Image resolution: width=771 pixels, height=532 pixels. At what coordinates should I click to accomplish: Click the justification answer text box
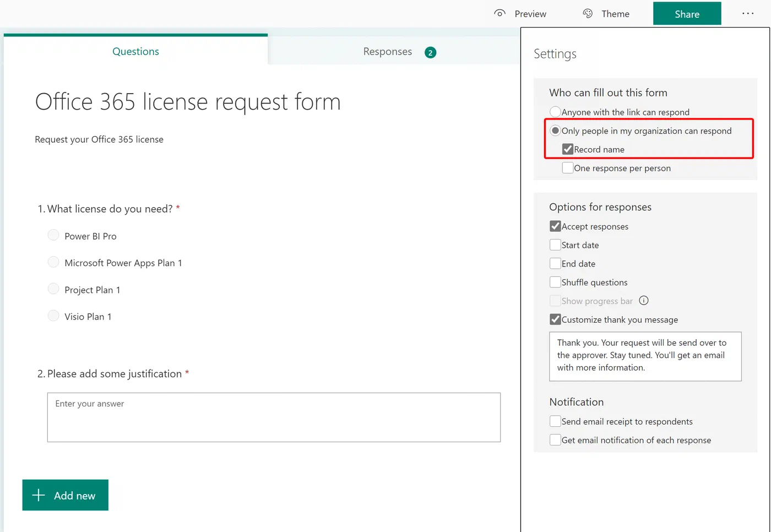click(x=274, y=417)
